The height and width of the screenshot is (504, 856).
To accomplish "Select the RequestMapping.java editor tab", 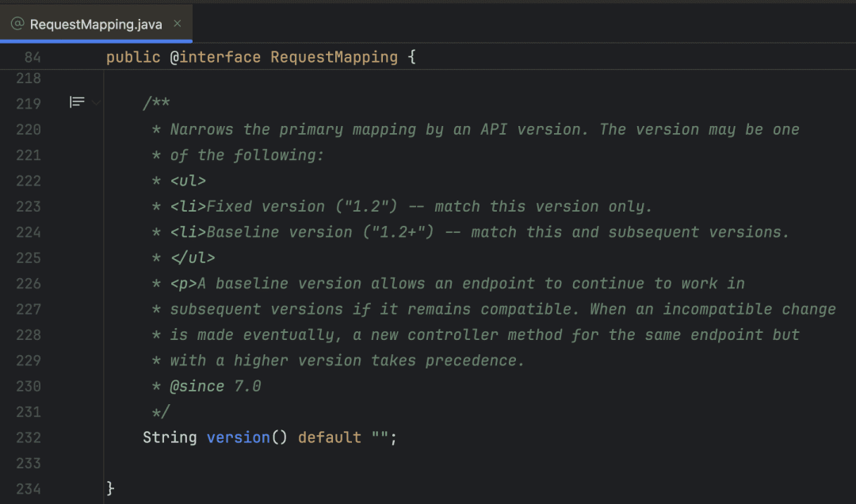I will (96, 24).
